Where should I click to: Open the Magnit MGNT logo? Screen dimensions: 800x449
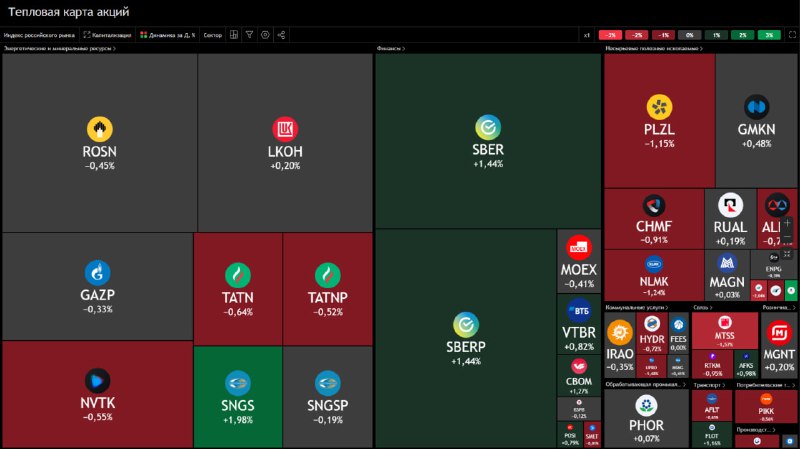click(779, 334)
